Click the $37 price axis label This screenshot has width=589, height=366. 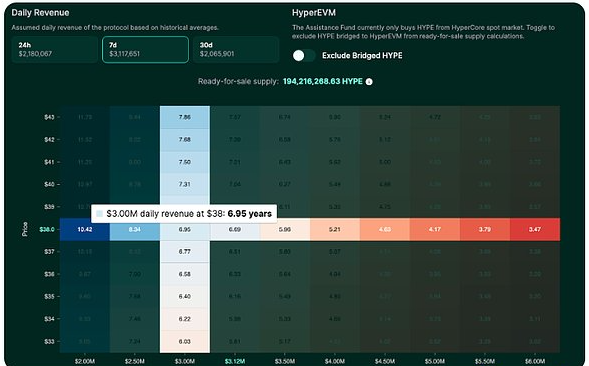point(49,252)
